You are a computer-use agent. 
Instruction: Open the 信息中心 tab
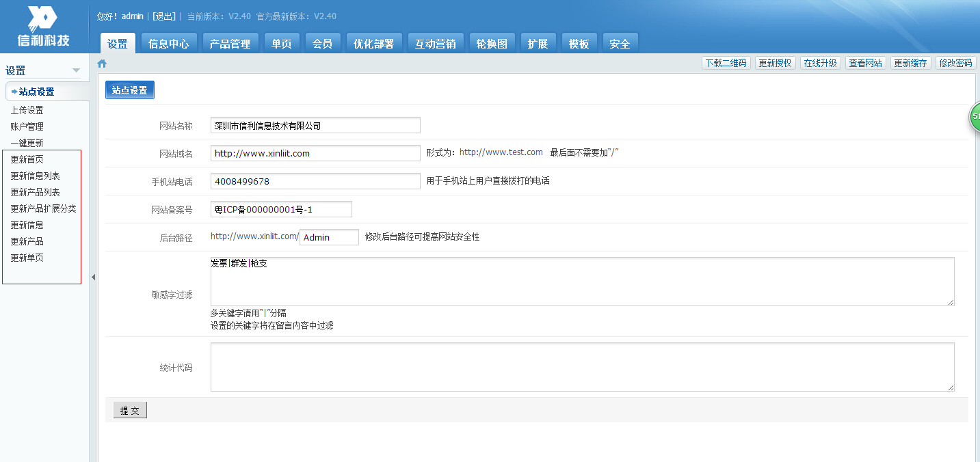(168, 44)
